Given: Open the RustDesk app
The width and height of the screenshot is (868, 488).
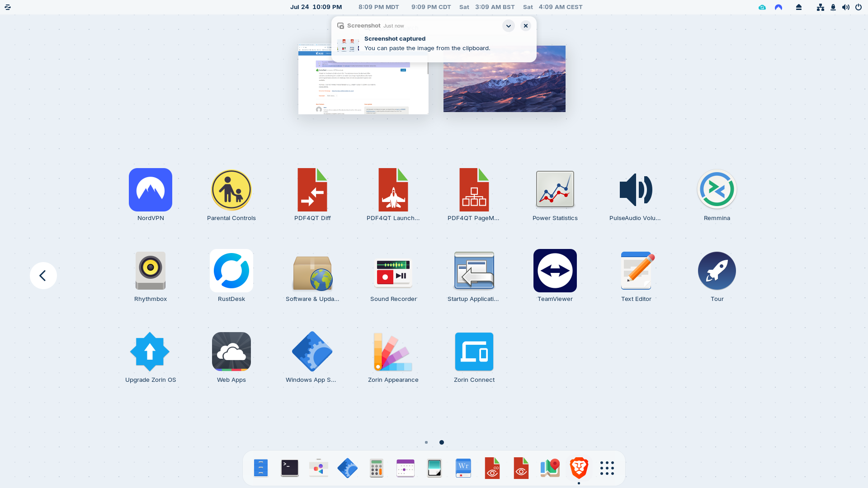Looking at the screenshot, I should 231,271.
